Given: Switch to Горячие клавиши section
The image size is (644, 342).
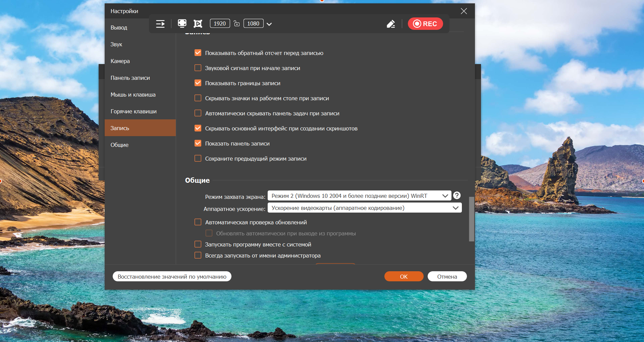Looking at the screenshot, I should pyautogui.click(x=133, y=111).
